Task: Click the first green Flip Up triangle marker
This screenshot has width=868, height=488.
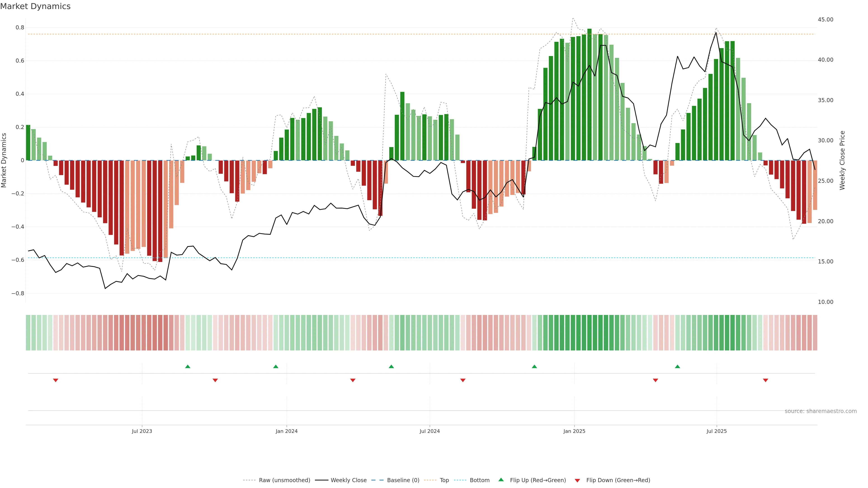Action: tap(188, 366)
